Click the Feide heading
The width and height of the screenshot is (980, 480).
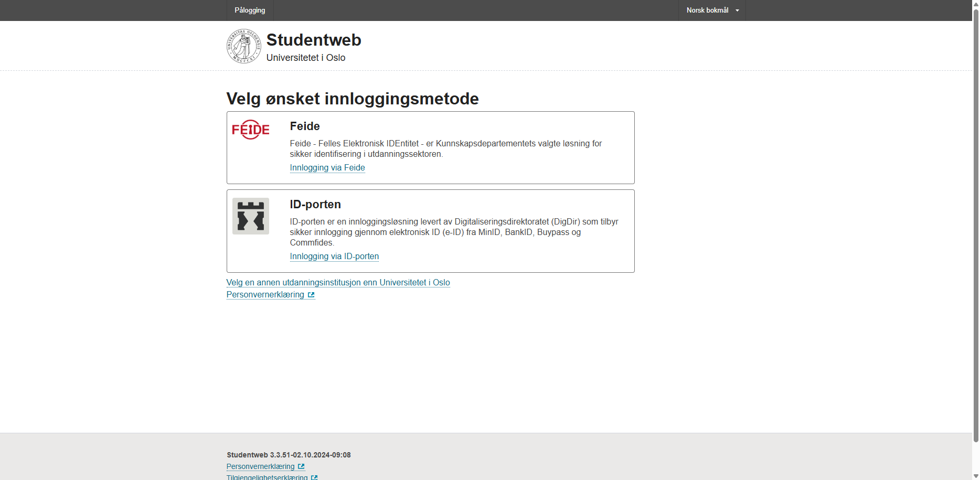tap(305, 126)
